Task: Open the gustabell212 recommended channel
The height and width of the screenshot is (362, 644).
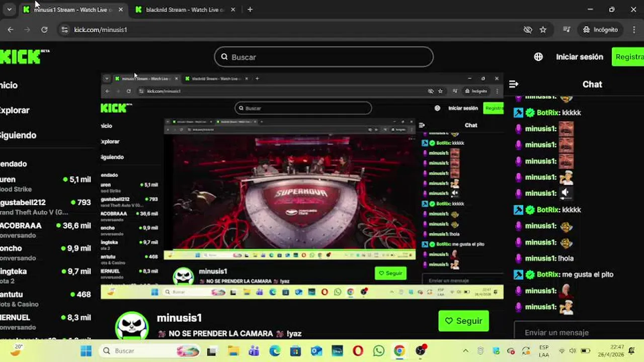Action: (45, 207)
